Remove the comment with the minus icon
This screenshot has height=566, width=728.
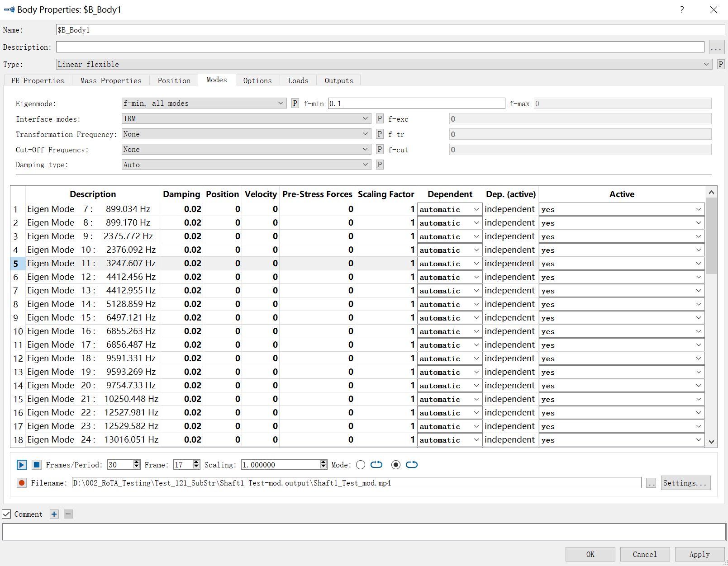pos(68,514)
